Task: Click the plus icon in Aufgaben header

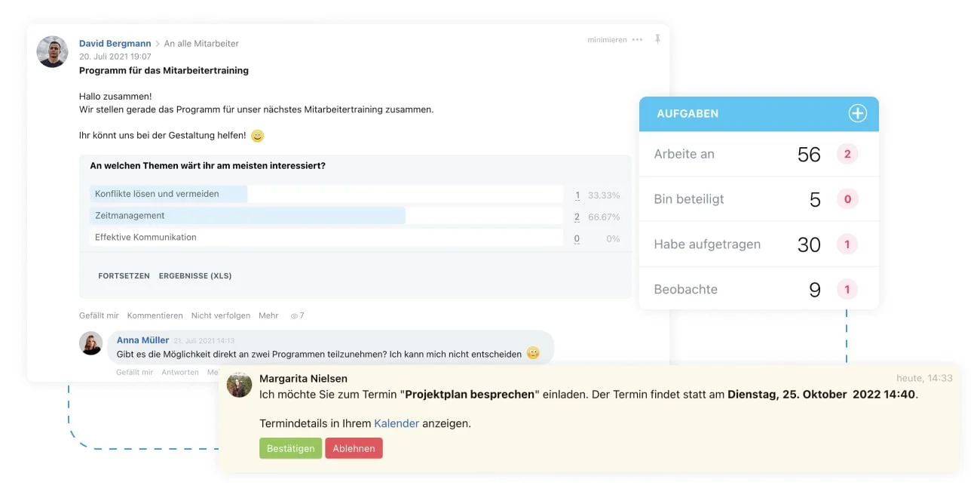Action: point(858,114)
